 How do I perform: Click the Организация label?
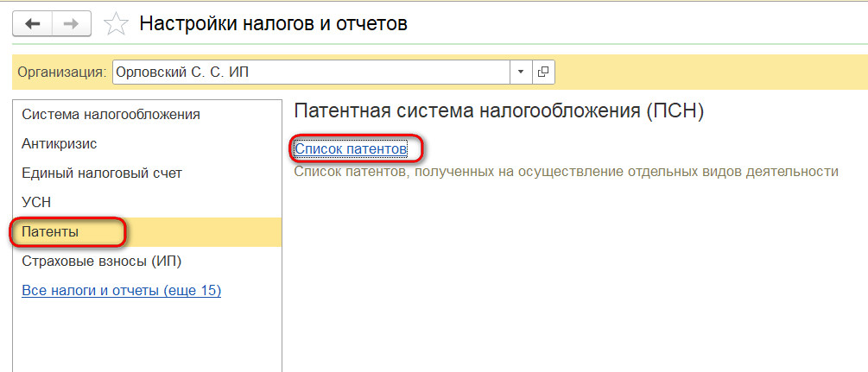62,73
